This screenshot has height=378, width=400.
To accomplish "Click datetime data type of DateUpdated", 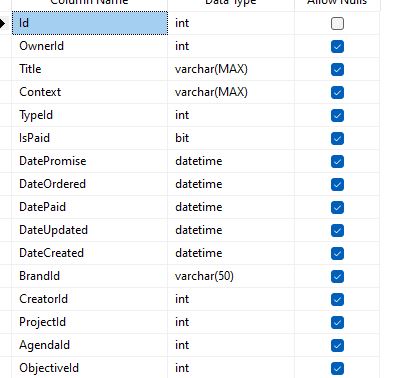I will [231, 230].
